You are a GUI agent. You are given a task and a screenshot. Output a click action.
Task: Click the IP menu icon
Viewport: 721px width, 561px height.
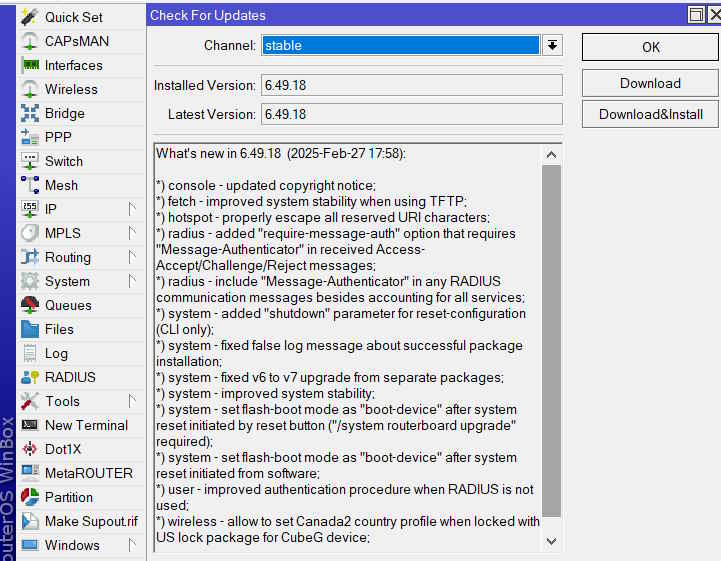coord(29,209)
